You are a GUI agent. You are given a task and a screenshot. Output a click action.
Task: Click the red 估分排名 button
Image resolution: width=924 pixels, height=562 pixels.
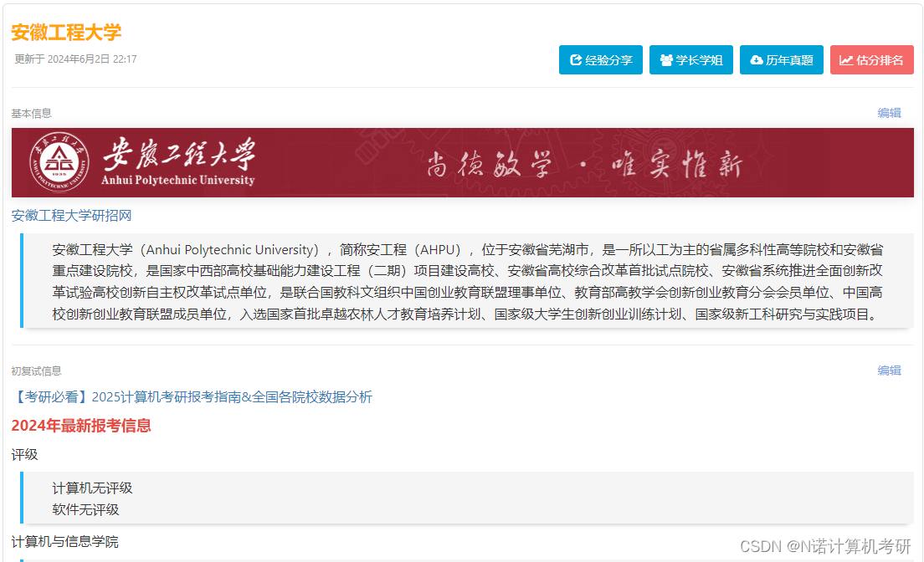point(871,60)
